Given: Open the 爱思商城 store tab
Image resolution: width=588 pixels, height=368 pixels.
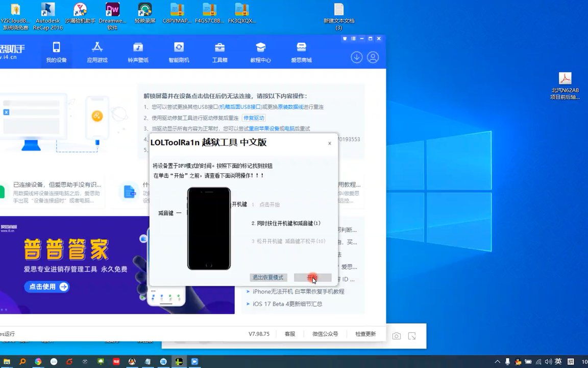Looking at the screenshot, I should coord(302,52).
